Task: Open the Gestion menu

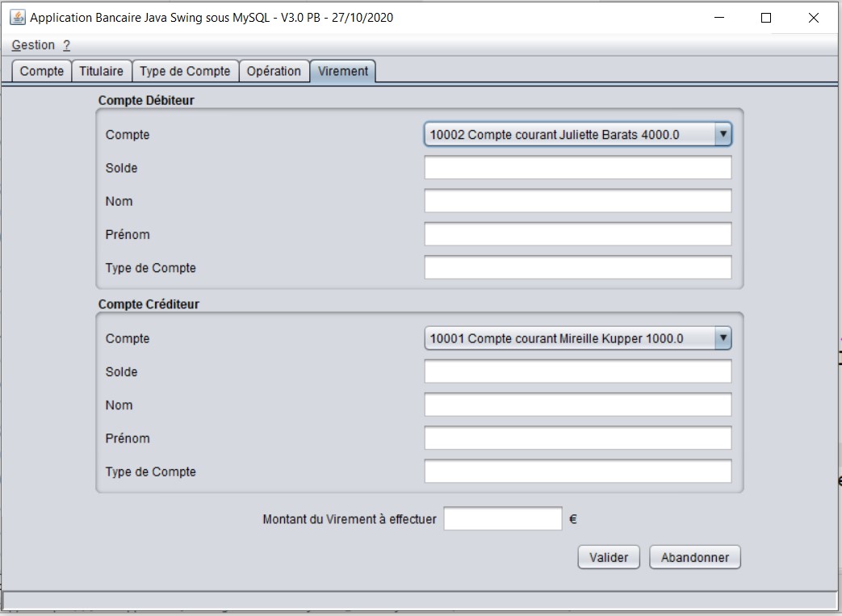Action: click(x=33, y=45)
